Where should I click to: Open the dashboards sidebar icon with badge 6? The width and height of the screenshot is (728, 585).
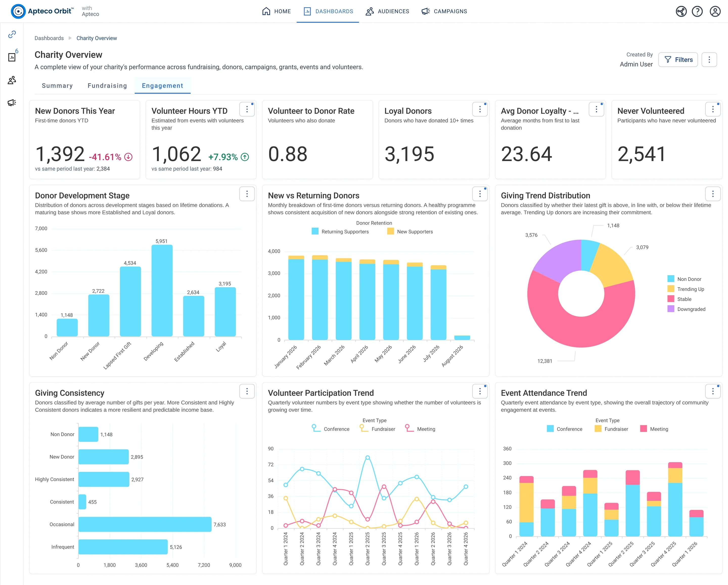click(x=12, y=57)
